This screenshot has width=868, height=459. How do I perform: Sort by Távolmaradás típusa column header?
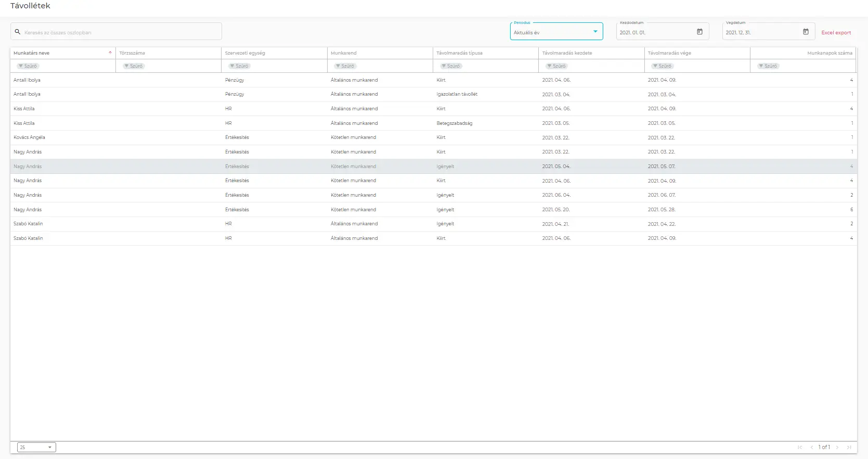coord(459,53)
